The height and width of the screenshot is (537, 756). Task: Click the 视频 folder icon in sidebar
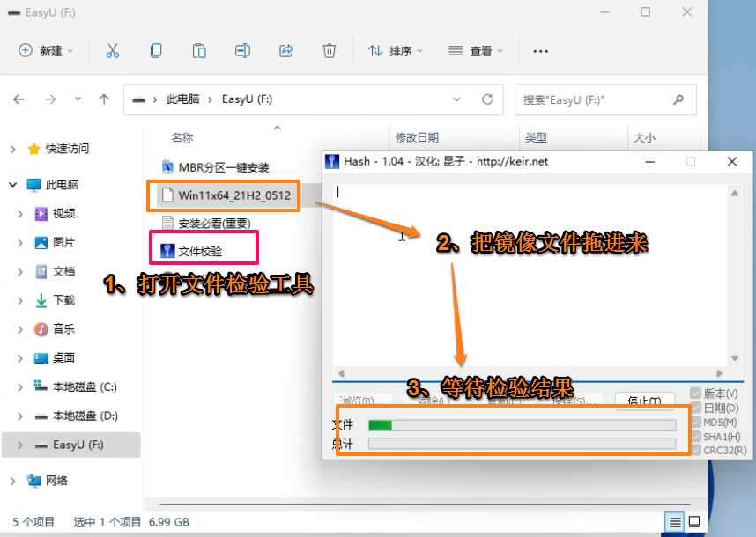(x=41, y=213)
